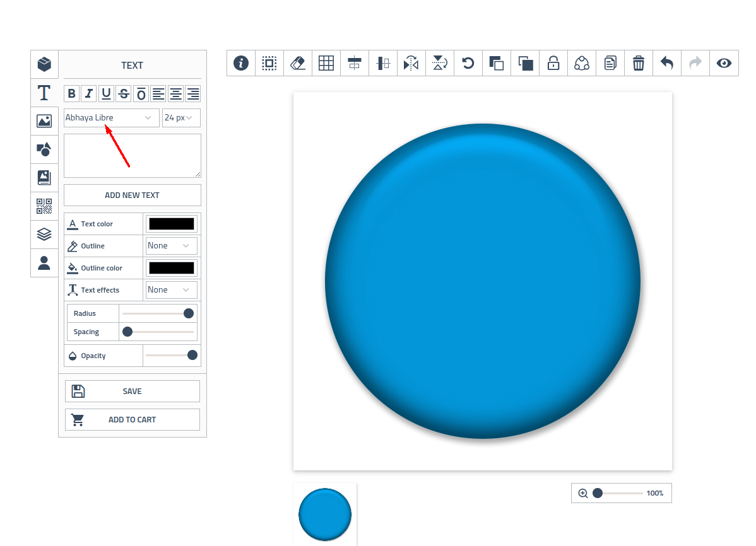Open the product cube icon in sidebar
The width and height of the screenshot is (756, 546).
[x=44, y=64]
